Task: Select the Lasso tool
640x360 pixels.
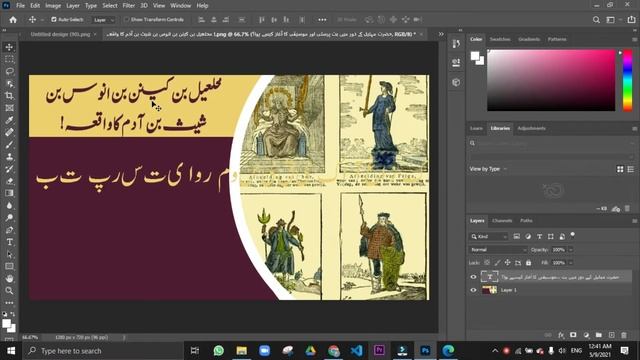Action: pyautogui.click(x=9, y=71)
